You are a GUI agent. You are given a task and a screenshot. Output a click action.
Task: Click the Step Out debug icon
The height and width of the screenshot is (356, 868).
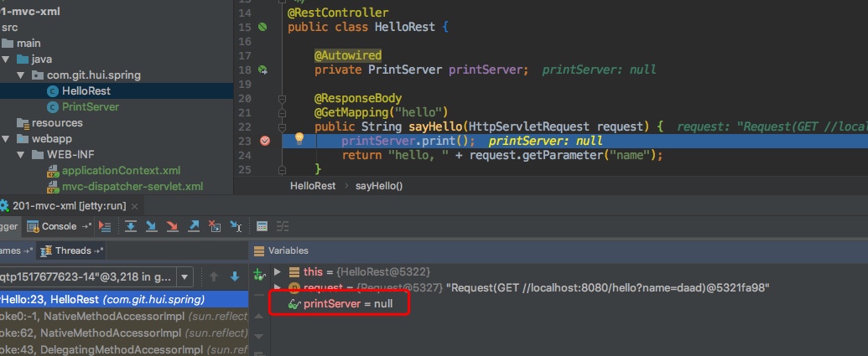coord(194,226)
